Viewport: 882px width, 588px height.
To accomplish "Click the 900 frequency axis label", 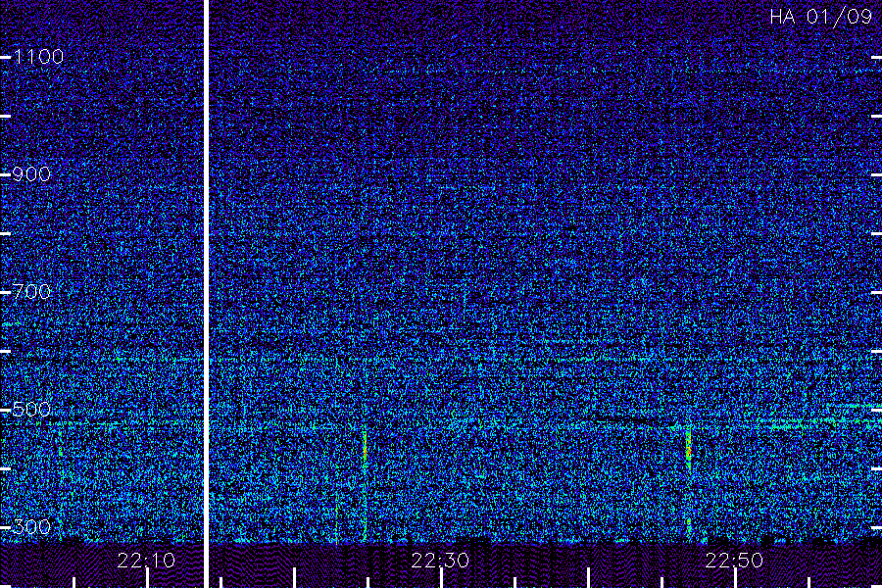I will coord(31,174).
